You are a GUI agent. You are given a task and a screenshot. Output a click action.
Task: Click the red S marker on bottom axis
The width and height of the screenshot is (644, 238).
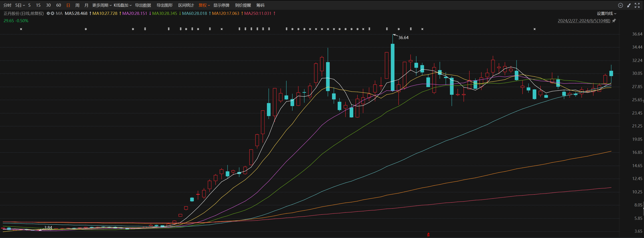pos(428,235)
